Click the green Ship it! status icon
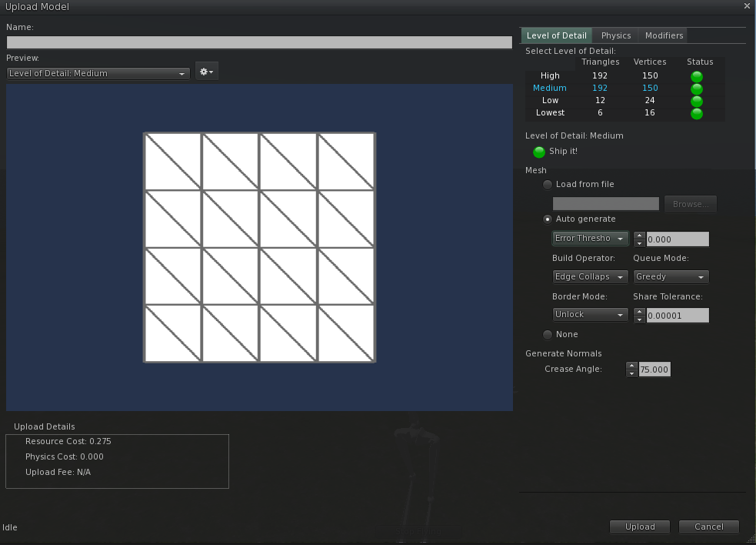Screen dimensions: 756x545 (x=539, y=152)
